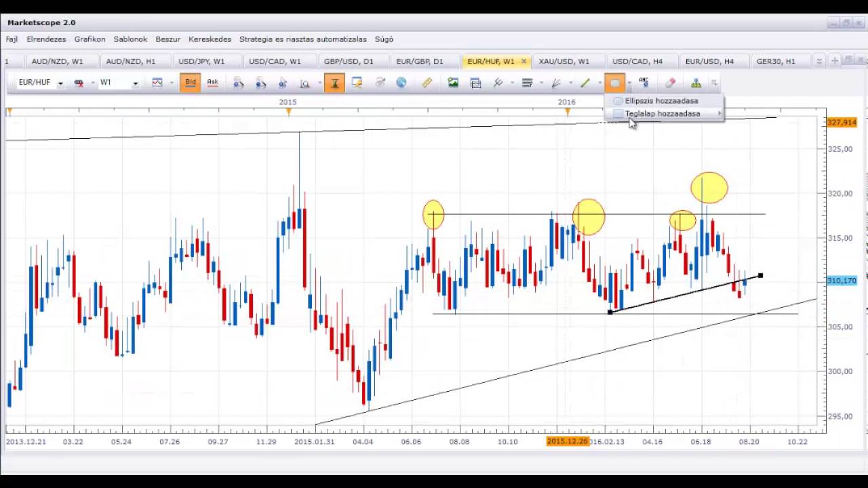Select the pitchfork line tool icon

pyautogui.click(x=498, y=83)
